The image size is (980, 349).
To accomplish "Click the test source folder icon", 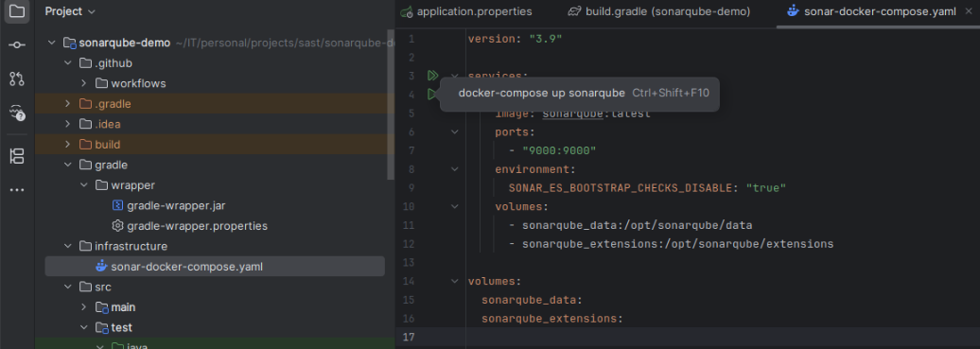I will 102,327.
